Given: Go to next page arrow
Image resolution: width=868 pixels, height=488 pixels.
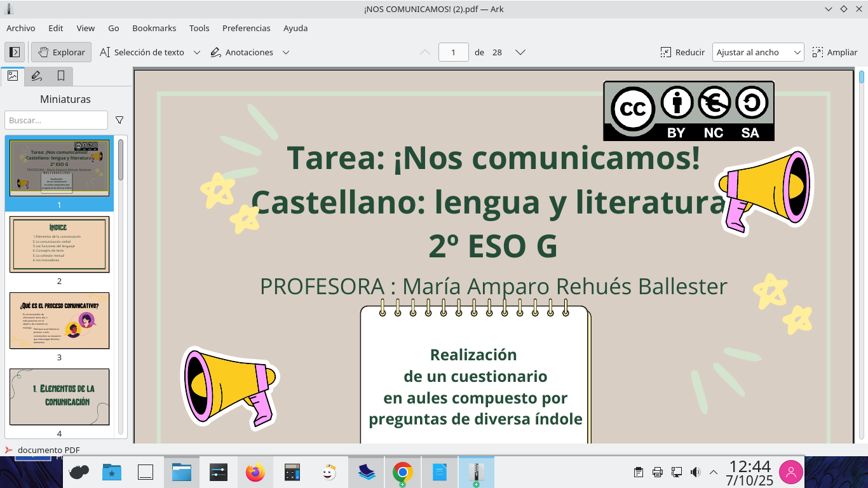Looking at the screenshot, I should point(520,52).
